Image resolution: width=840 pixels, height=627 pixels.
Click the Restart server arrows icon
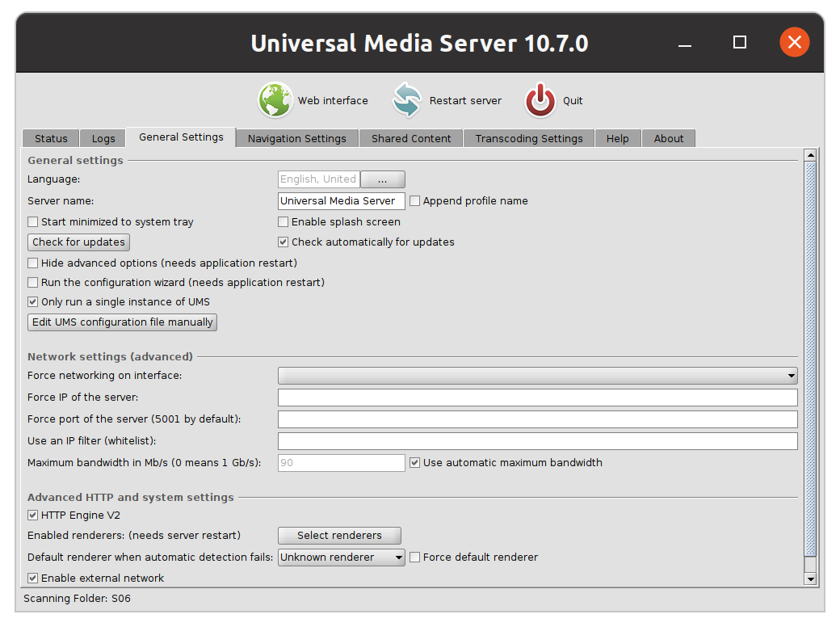click(x=406, y=100)
